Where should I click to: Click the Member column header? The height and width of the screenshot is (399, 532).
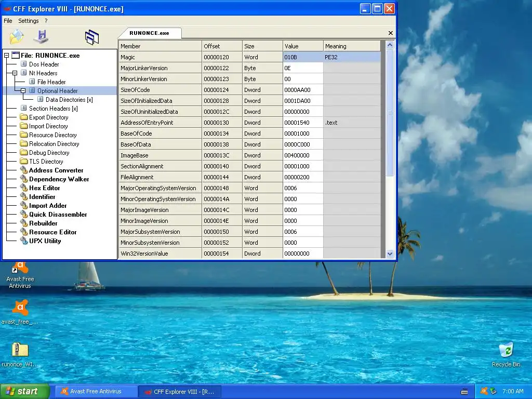tap(160, 46)
